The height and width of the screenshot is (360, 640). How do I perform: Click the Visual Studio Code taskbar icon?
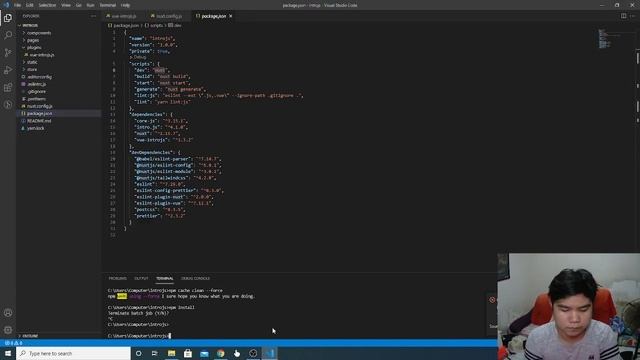pyautogui.click(x=269, y=353)
